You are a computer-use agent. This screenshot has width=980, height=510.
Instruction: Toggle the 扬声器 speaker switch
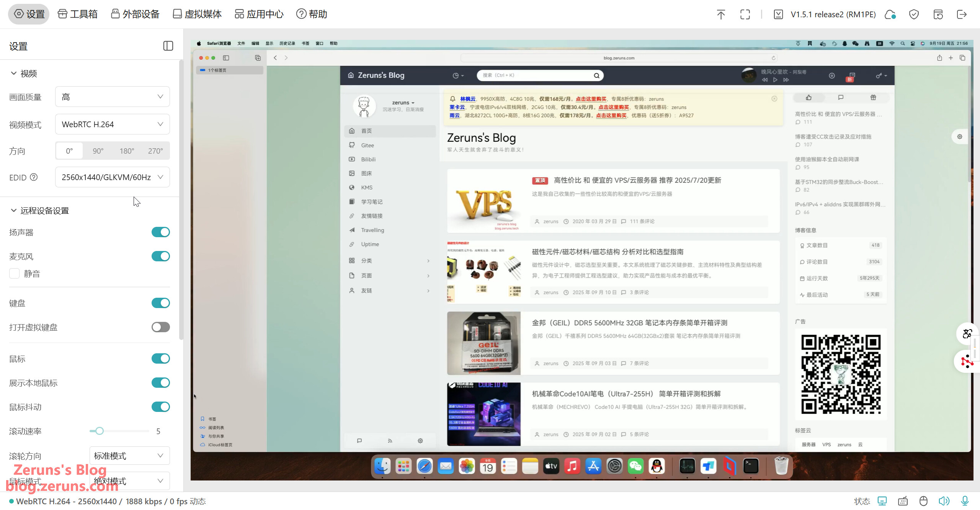pos(160,232)
